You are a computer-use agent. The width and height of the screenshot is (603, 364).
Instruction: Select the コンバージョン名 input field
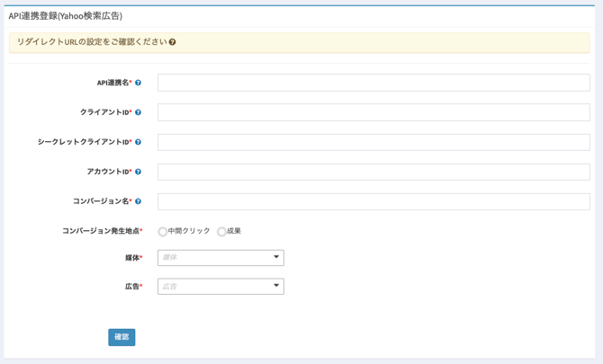[373, 201]
